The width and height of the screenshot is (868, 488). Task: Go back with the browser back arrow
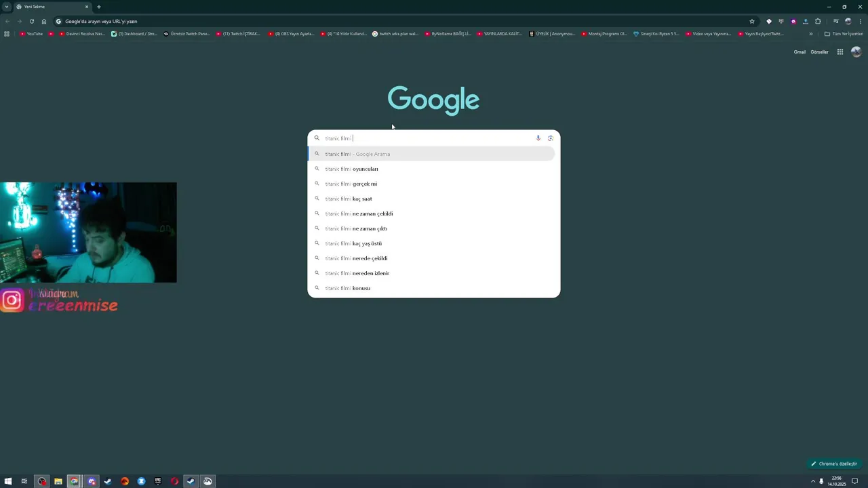[x=7, y=21]
